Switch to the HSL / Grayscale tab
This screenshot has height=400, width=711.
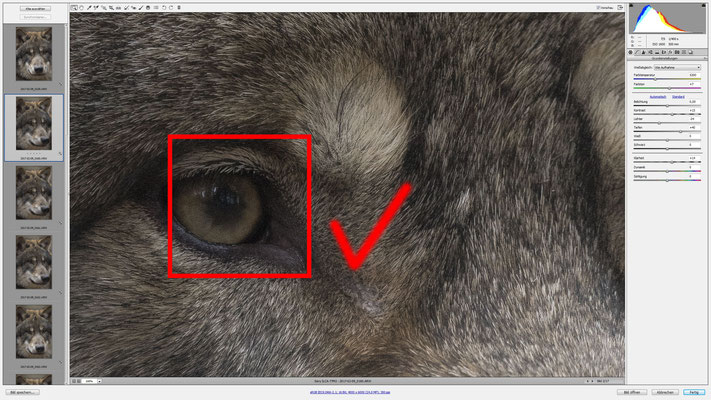[x=650, y=52]
